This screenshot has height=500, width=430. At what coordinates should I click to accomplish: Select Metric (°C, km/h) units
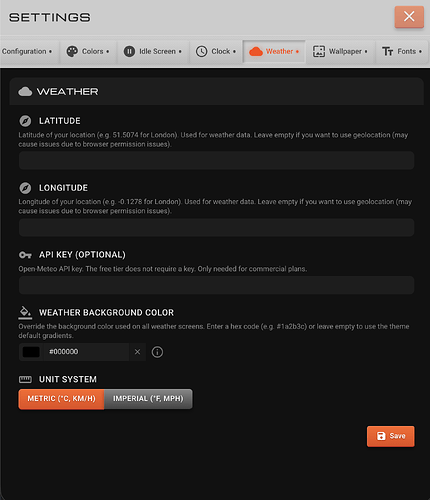click(61, 399)
